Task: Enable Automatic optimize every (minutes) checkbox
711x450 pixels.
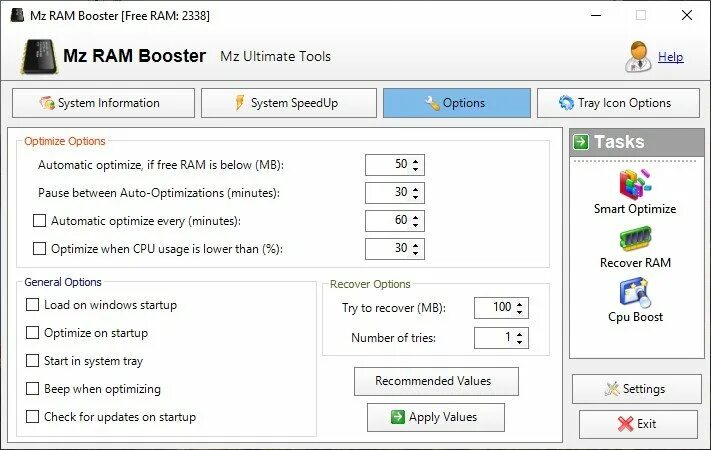Action: pyautogui.click(x=39, y=221)
